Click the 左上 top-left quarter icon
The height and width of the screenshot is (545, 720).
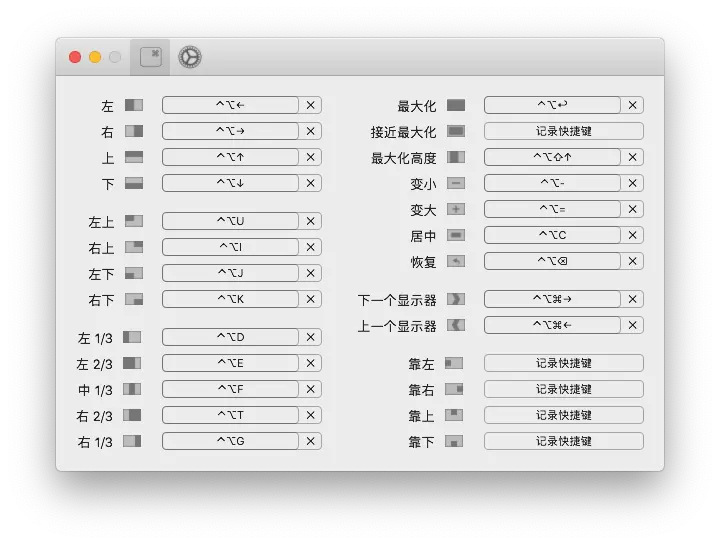tap(134, 221)
